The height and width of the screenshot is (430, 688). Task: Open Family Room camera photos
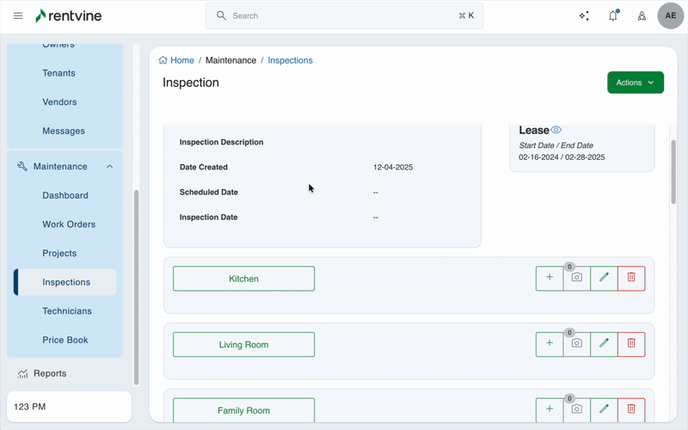click(576, 409)
